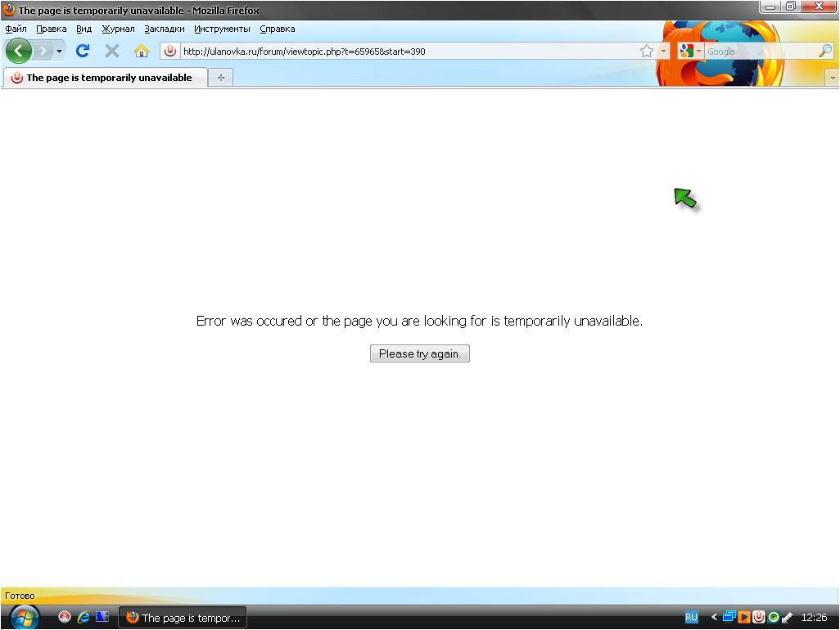Open the Журнал menu
This screenshot has height=630, width=840.
coord(119,29)
